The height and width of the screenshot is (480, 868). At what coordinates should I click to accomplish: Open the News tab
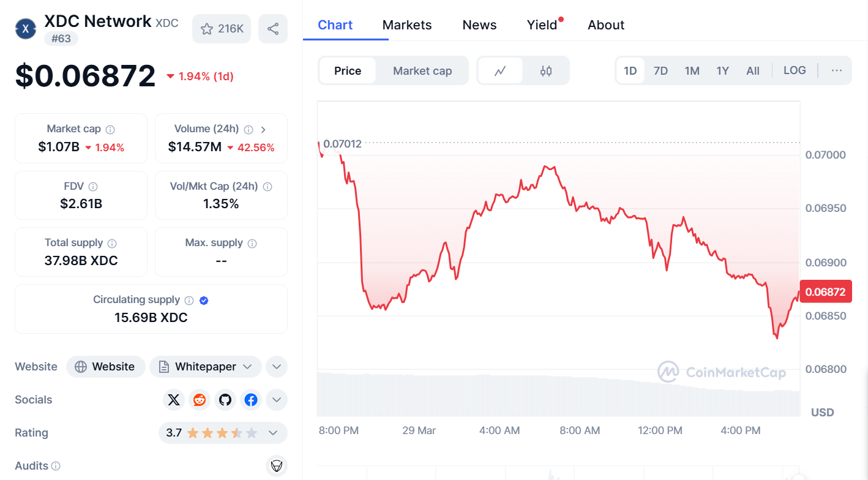click(x=479, y=24)
